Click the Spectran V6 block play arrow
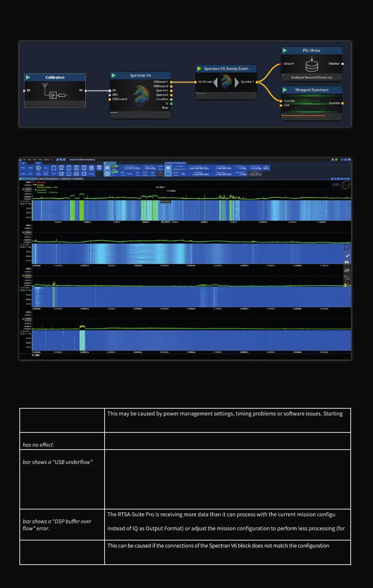The image size is (373, 588). (x=114, y=75)
